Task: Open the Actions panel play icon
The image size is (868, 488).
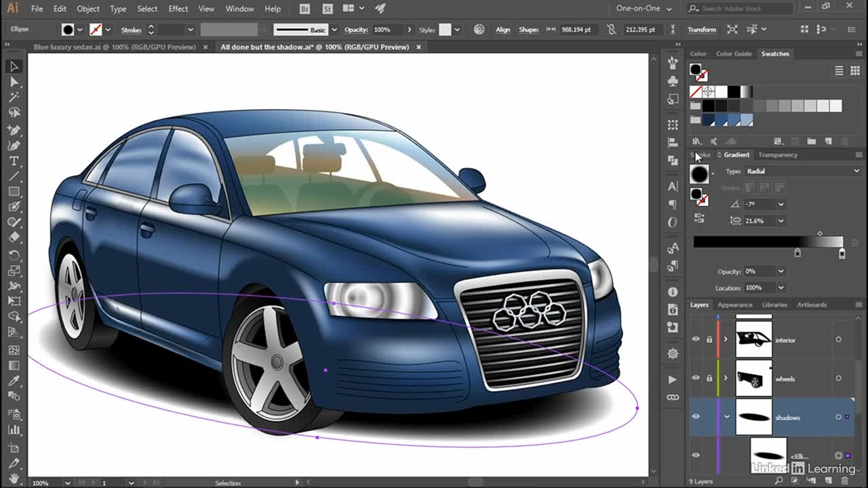Action: pyautogui.click(x=673, y=380)
